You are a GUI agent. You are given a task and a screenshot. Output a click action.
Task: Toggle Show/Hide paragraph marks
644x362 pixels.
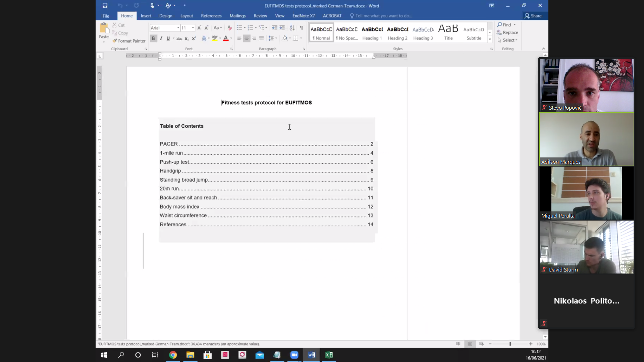click(x=302, y=28)
